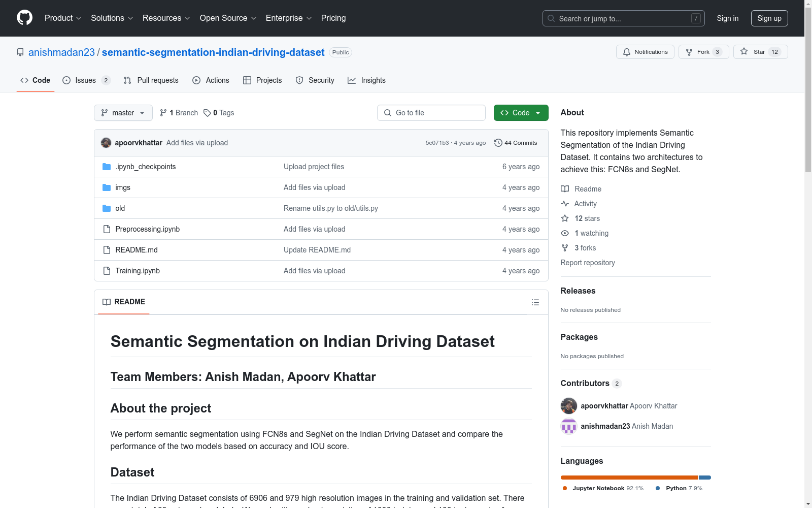Click the README.md file icon

[x=107, y=250]
